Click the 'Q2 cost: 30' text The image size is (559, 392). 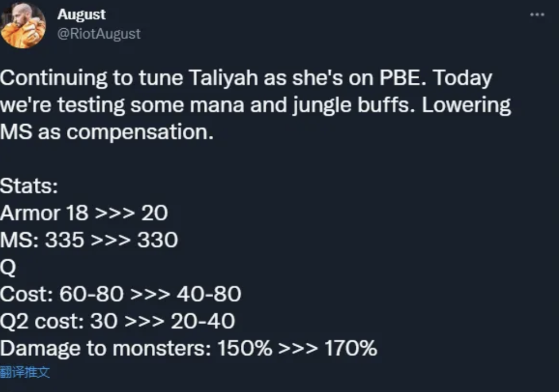[59, 321]
